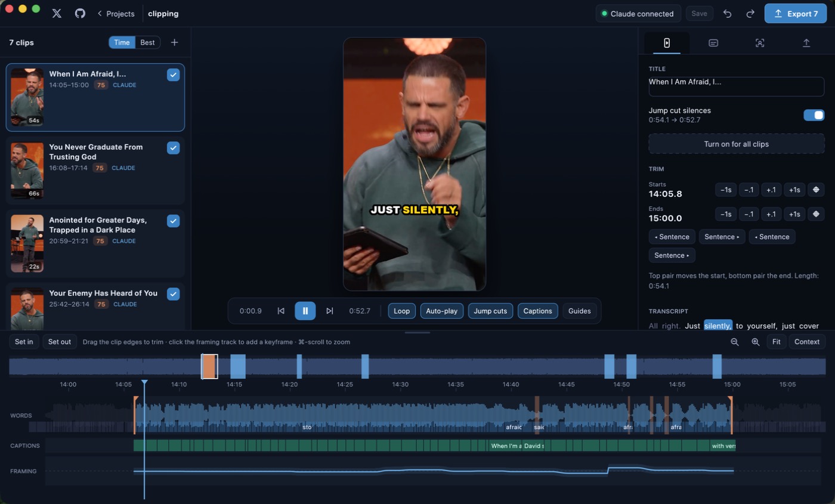The height and width of the screenshot is (504, 835).
Task: Uncheck the "Anointed for Greater Days" clip
Action: click(x=173, y=221)
